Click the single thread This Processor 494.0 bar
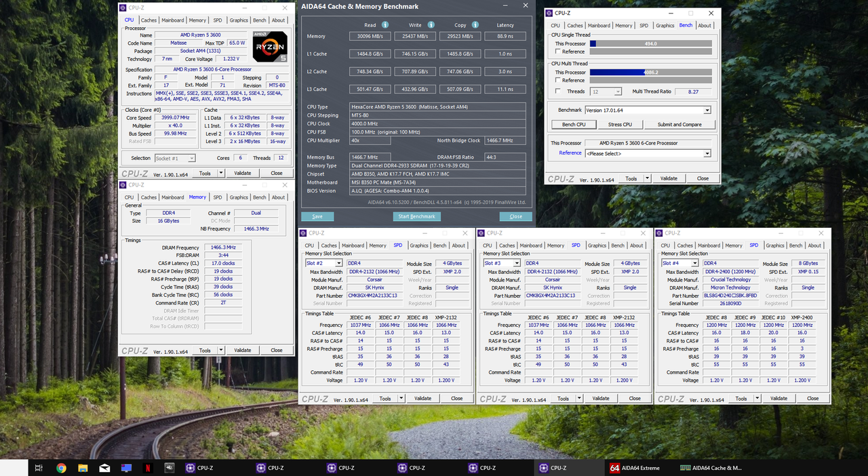 coord(650,43)
